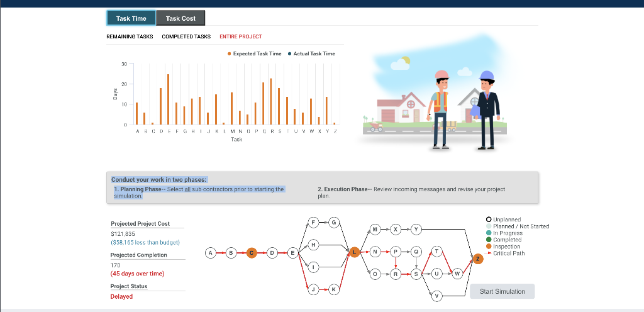The width and height of the screenshot is (644, 312).
Task: Select task node W in network
Action: pyautogui.click(x=457, y=274)
